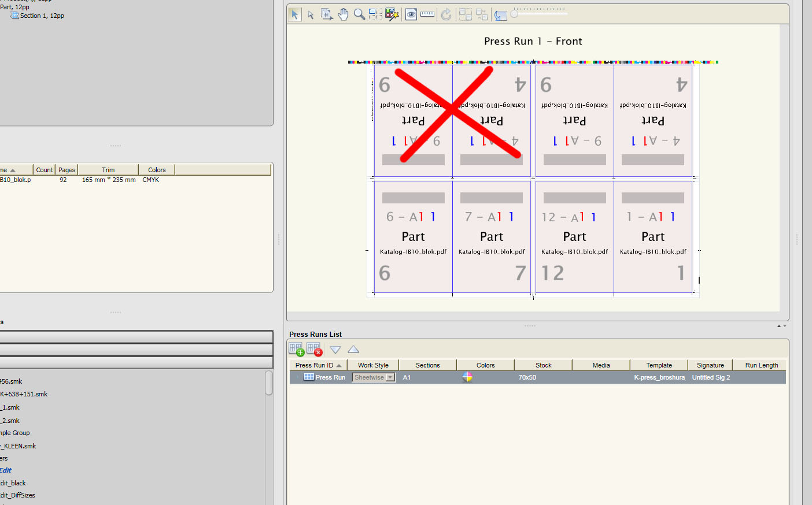Select page 7 on the press sheet

[492, 237]
